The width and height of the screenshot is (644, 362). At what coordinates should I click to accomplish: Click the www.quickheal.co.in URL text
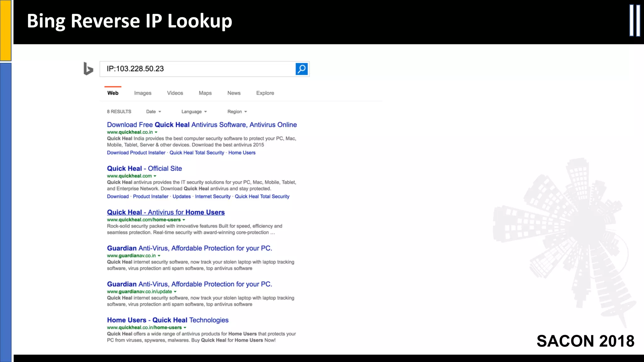point(130,132)
